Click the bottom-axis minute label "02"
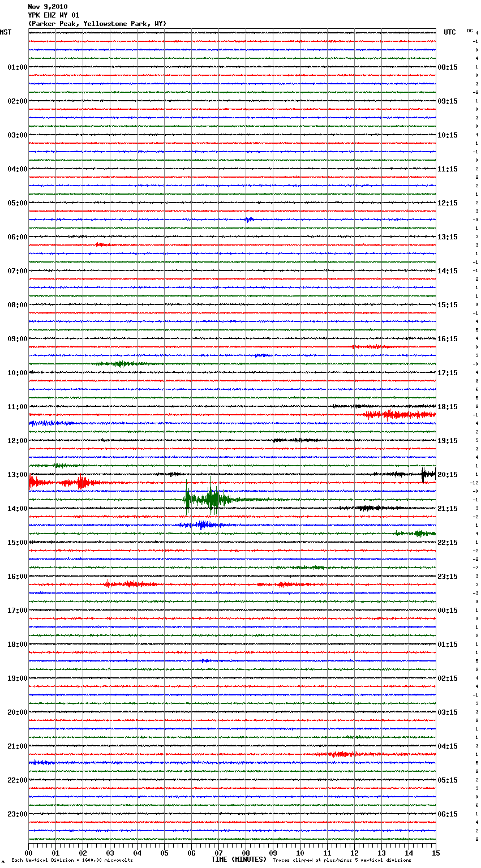Viewport: 481px width, 868px height. 83,853
